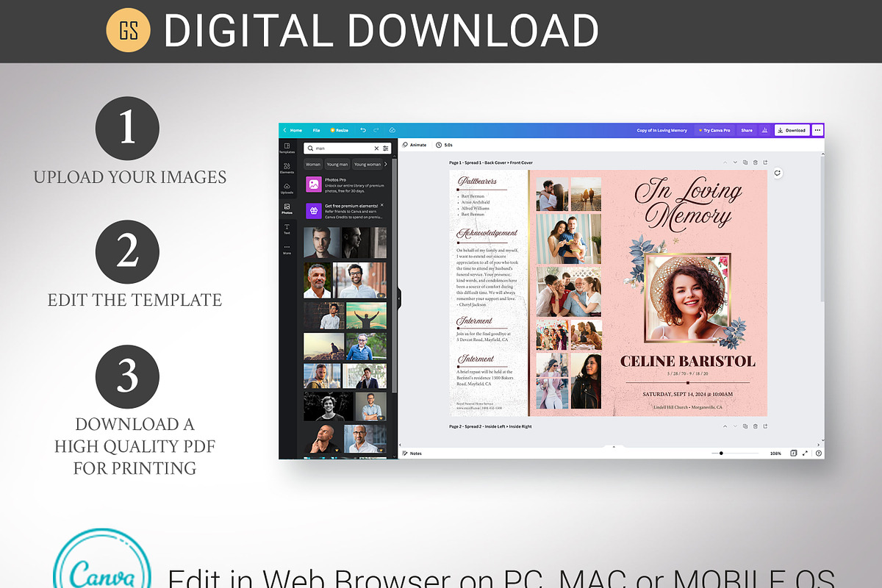
Task: Open the three-dot menu beside Download
Action: click(817, 130)
